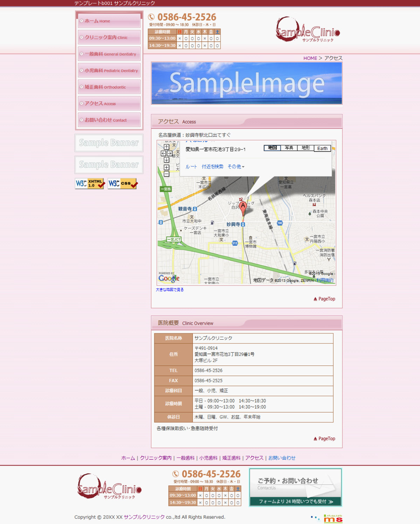Pan the map down with the arrow
Screen dimensions: 420x524
coord(166,160)
